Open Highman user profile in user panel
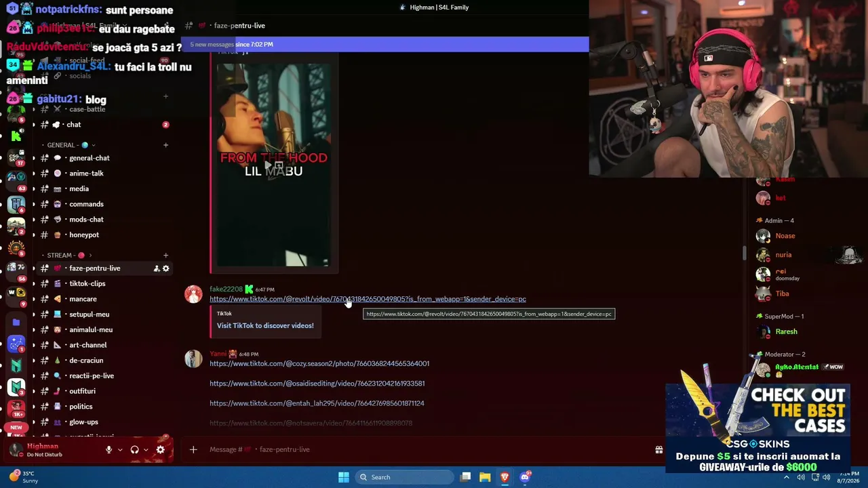The image size is (868, 488). tap(44, 449)
